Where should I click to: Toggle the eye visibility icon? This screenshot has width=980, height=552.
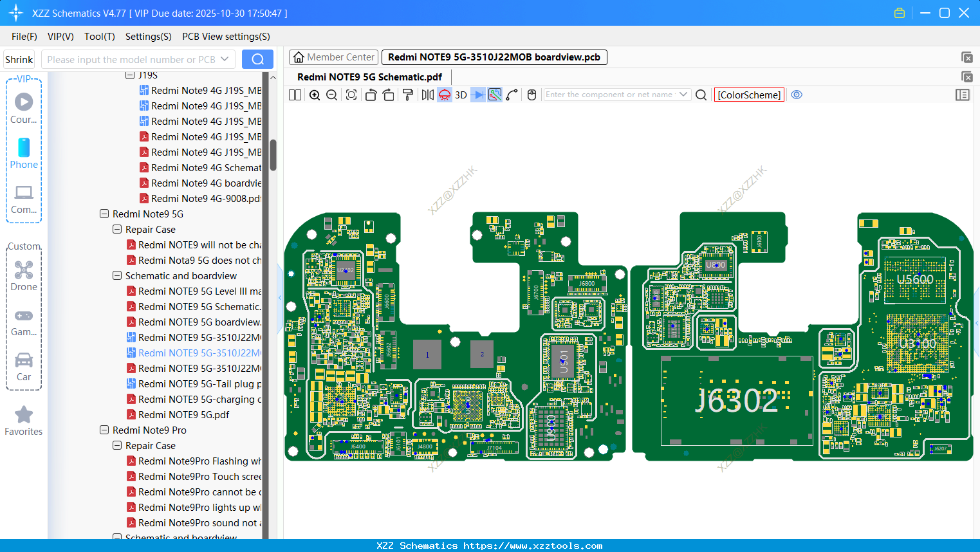coord(797,95)
